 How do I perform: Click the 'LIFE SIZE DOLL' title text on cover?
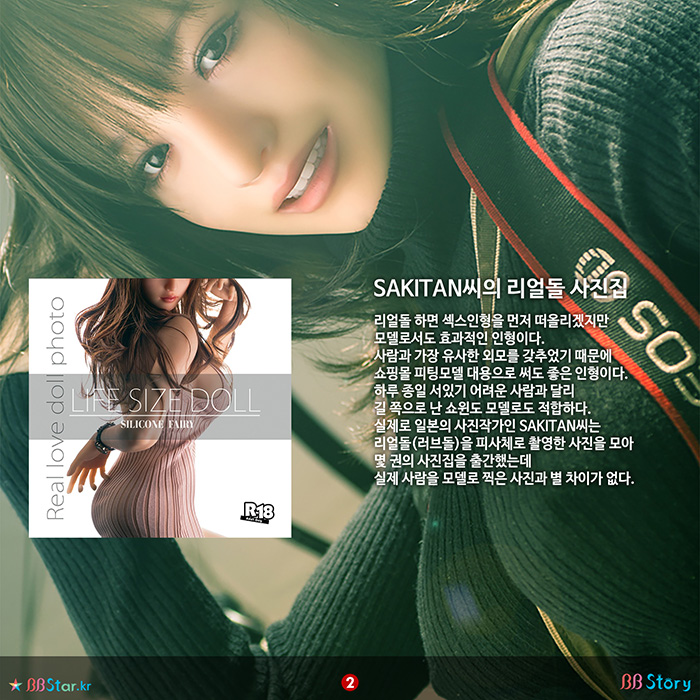[x=166, y=401]
